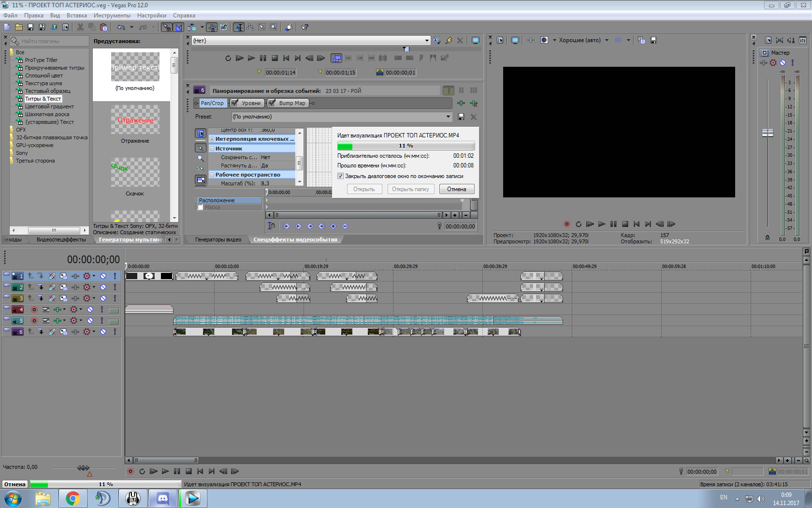Uncheck close dialog after rendering checkbox
The width and height of the screenshot is (812, 508).
pos(341,176)
